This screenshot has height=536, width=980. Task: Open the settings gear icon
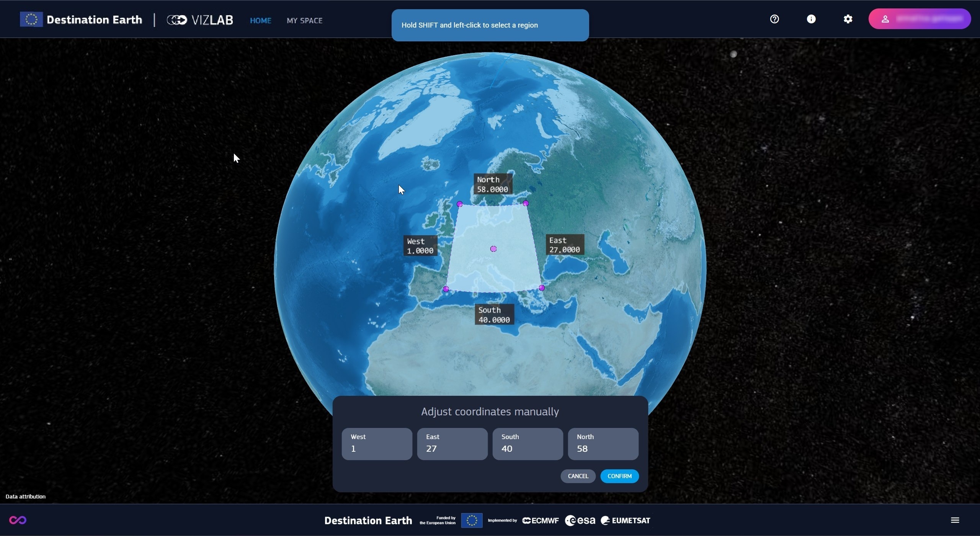click(848, 19)
